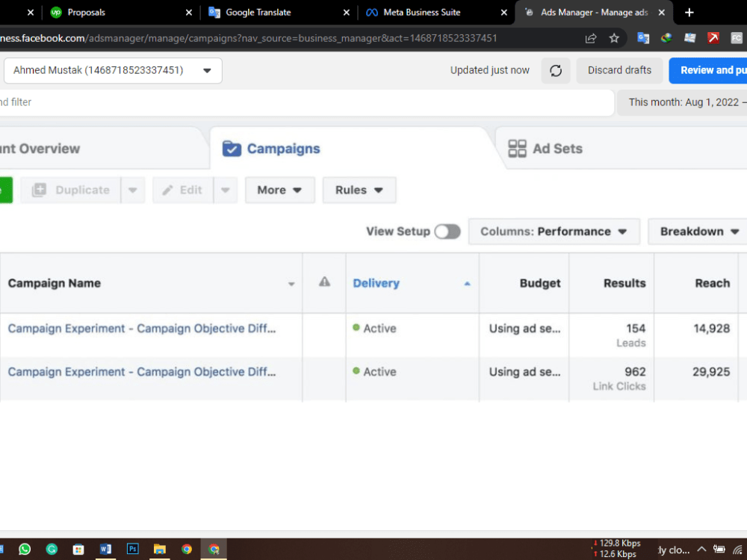Expand the Edit options arrow
This screenshot has width=747, height=560.
tap(226, 190)
